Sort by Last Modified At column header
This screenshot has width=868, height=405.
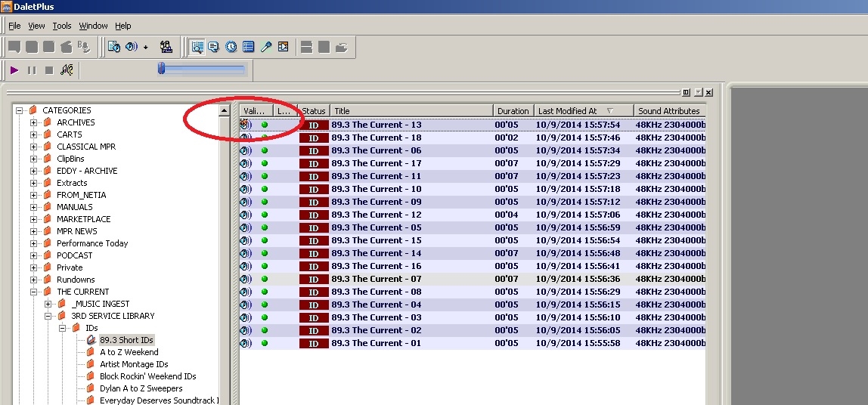tap(584, 110)
